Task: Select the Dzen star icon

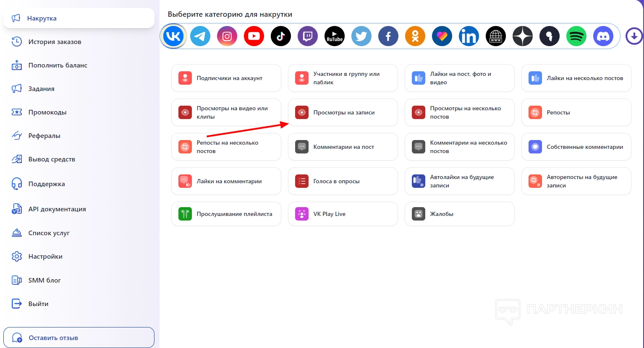Action: [523, 36]
